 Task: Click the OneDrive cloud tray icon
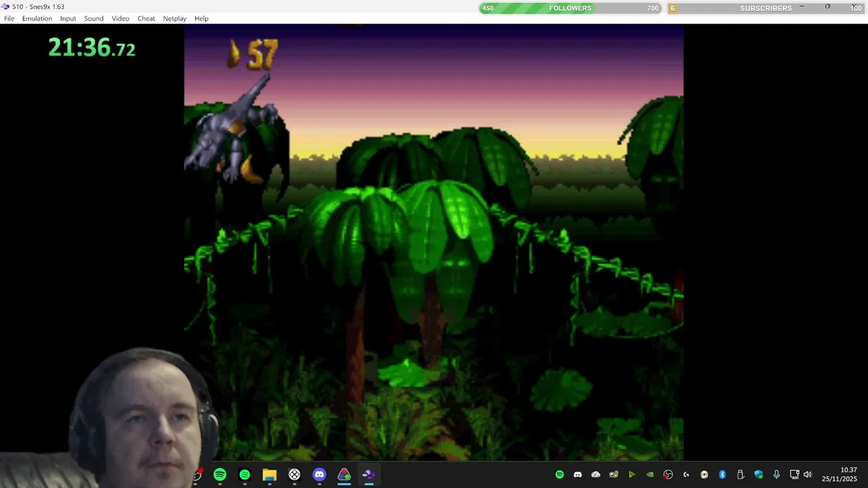(595, 474)
